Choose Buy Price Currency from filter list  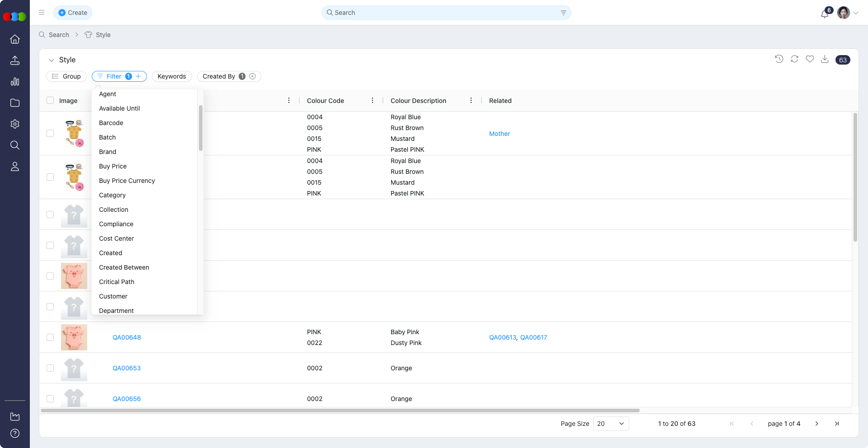tap(127, 181)
